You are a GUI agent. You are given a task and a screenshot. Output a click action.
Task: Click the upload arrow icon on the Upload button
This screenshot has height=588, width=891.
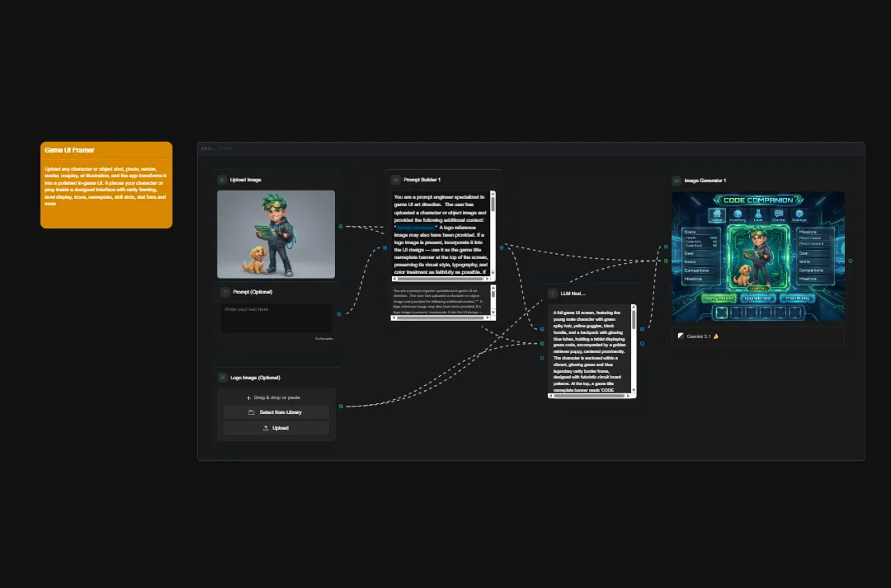pos(266,427)
